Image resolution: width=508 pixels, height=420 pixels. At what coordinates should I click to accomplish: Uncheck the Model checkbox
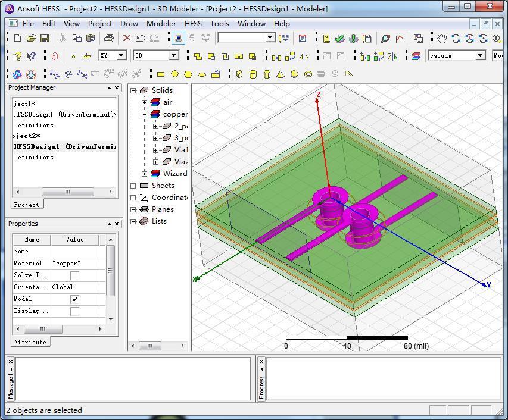coord(74,299)
